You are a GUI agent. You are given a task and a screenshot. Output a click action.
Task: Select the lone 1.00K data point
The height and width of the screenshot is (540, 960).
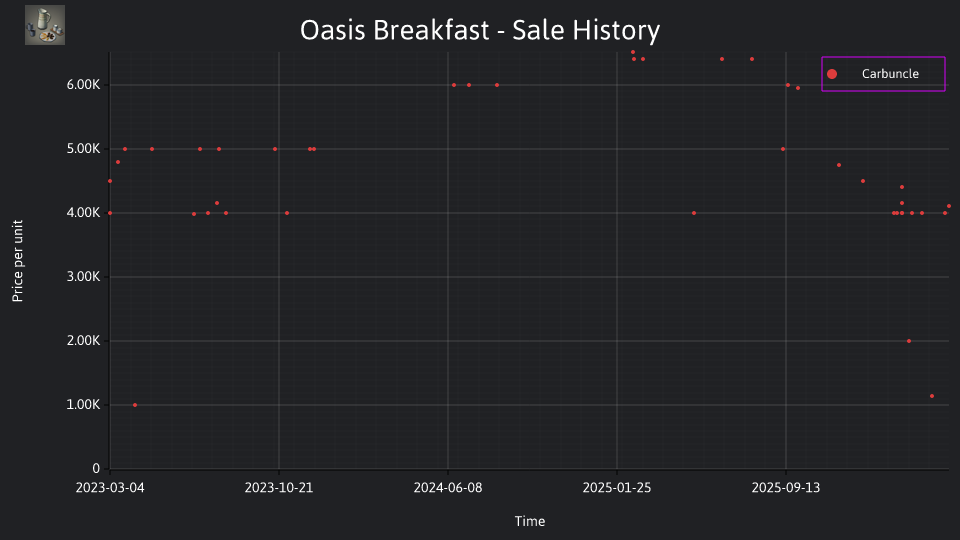tap(135, 405)
